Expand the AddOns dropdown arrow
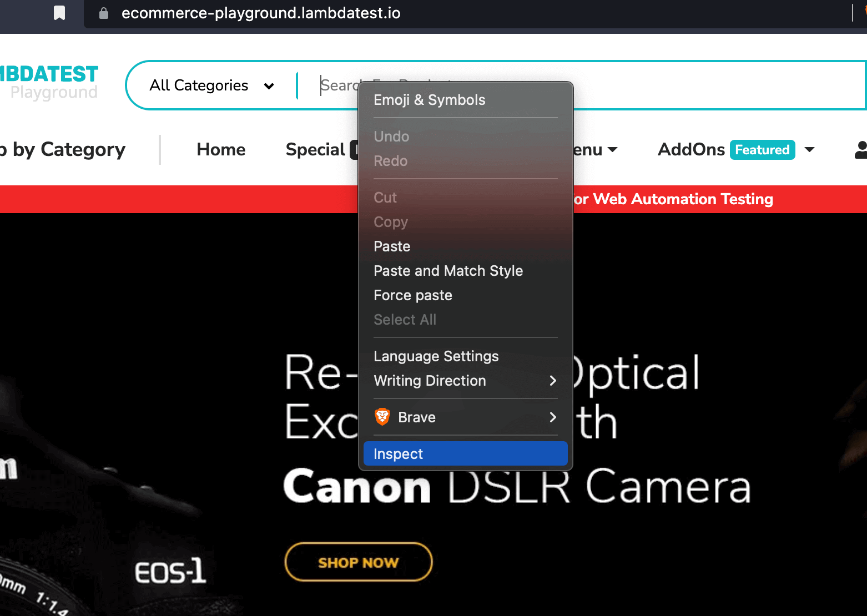The image size is (867, 616). click(810, 150)
